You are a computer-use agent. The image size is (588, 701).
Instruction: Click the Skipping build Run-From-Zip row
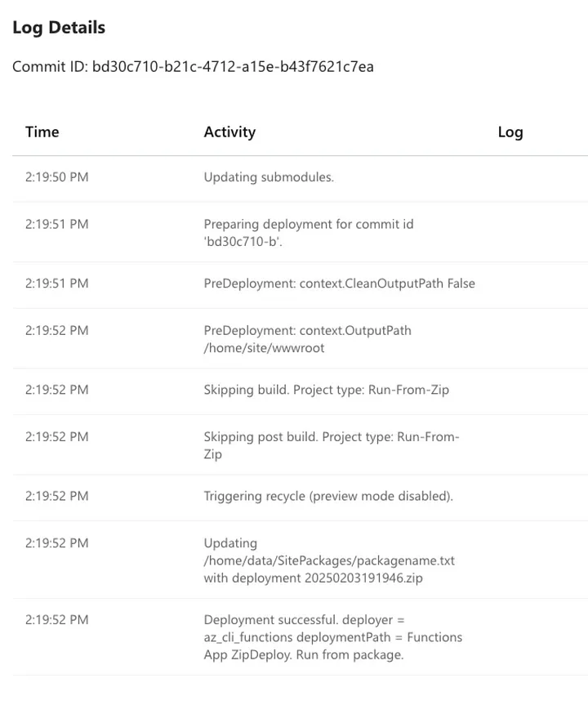(301, 391)
